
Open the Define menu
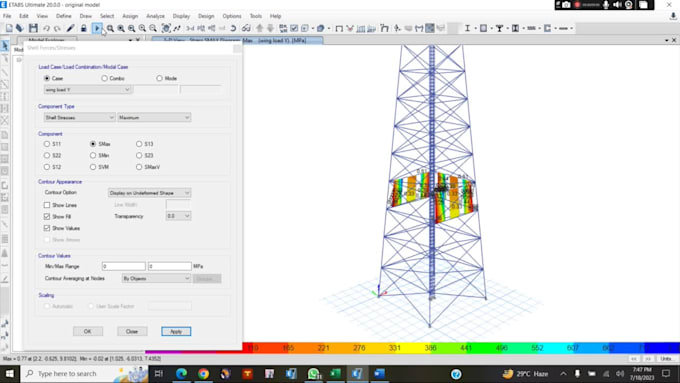pyautogui.click(x=64, y=16)
